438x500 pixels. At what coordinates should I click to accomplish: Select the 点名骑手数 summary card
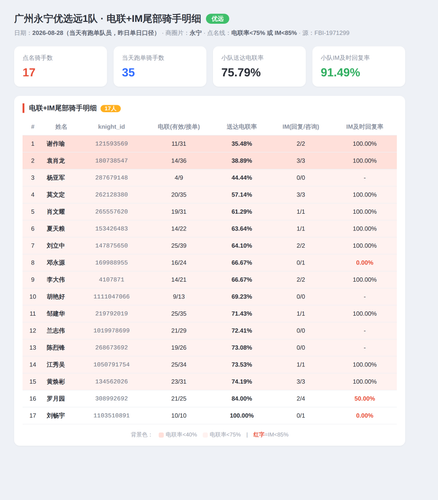coord(60,66)
